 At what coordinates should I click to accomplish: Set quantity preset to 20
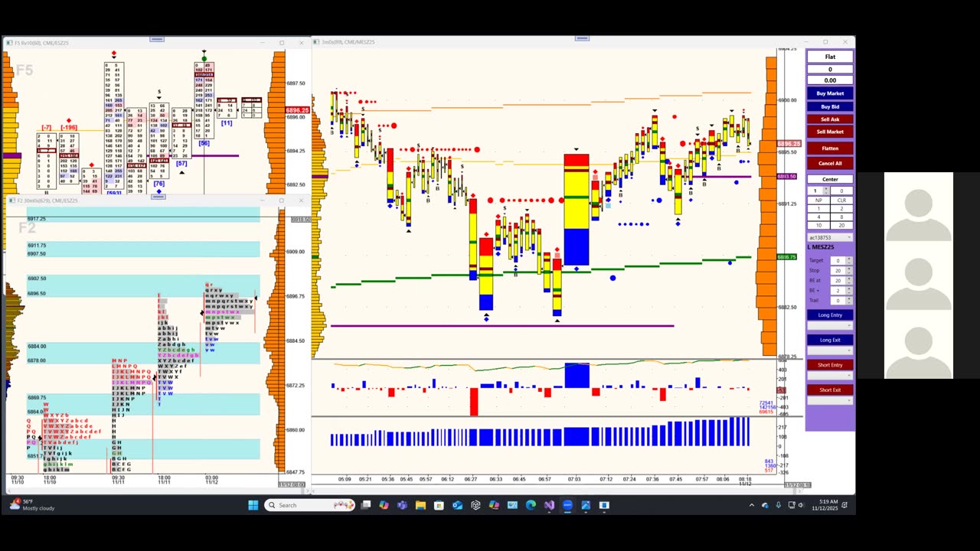click(x=841, y=225)
